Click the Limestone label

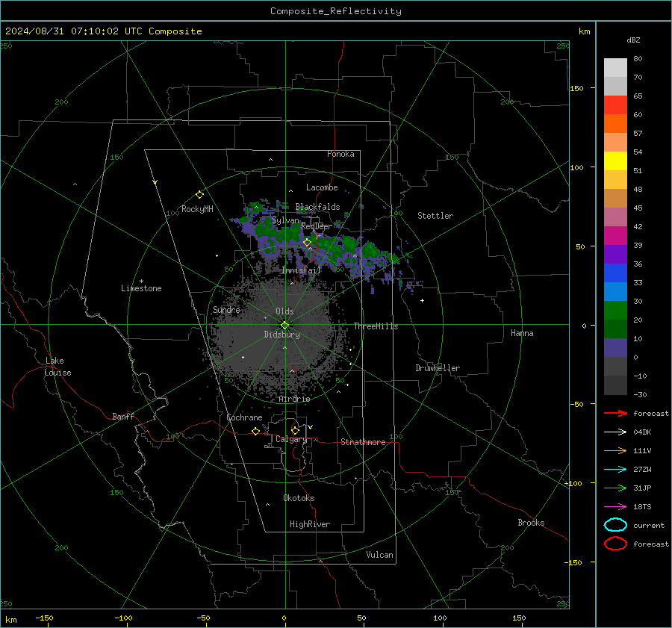pos(141,288)
